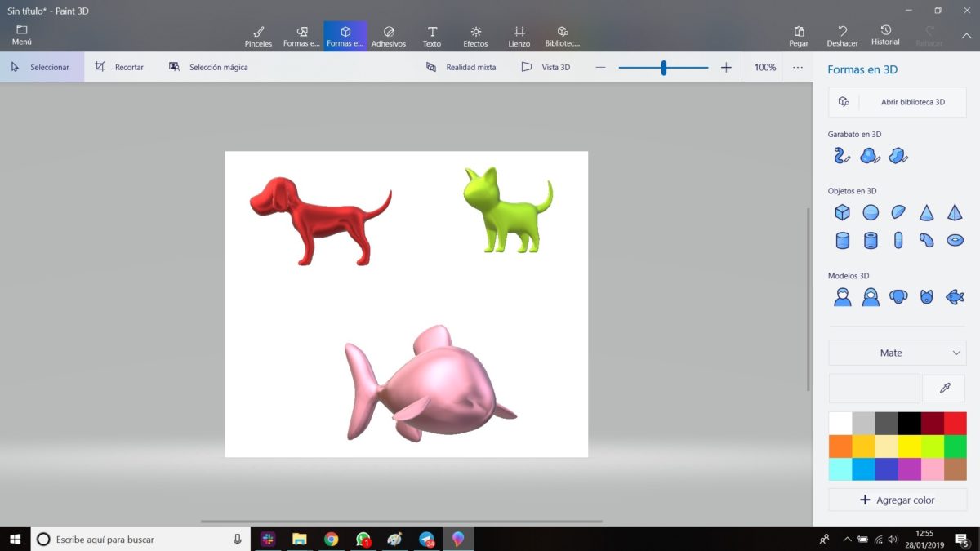Screen dimensions: 980x551
Task: Activate Selección mágica
Action: tap(211, 67)
